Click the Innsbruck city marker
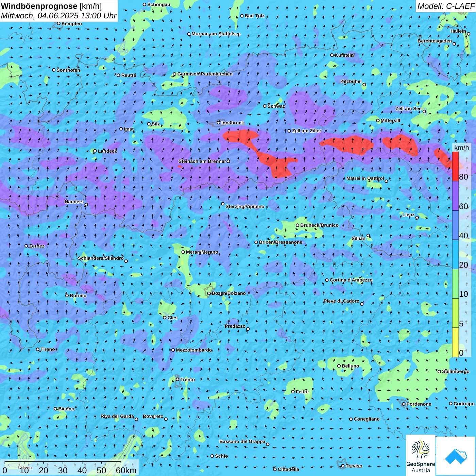This screenshot has height=476, width=476. pyautogui.click(x=219, y=123)
